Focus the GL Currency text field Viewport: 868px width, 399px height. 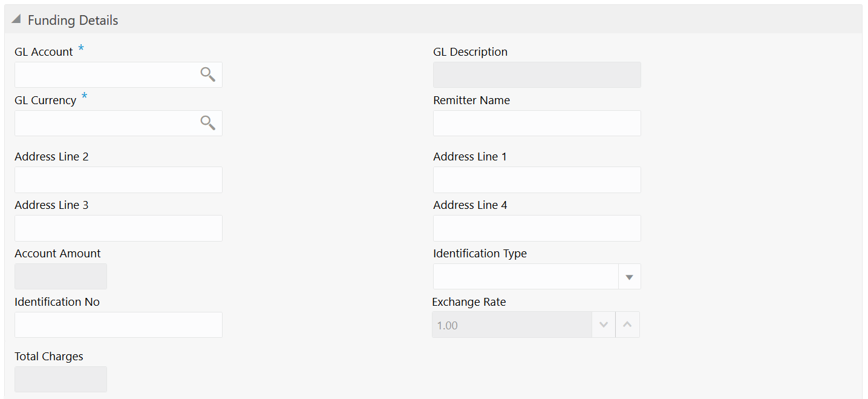coord(106,123)
